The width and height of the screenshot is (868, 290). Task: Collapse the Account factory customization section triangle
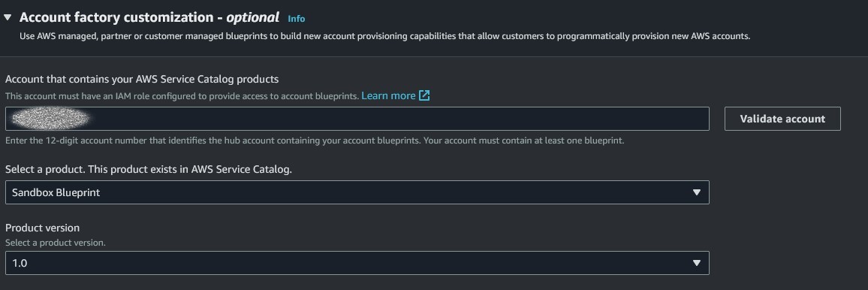tap(8, 18)
